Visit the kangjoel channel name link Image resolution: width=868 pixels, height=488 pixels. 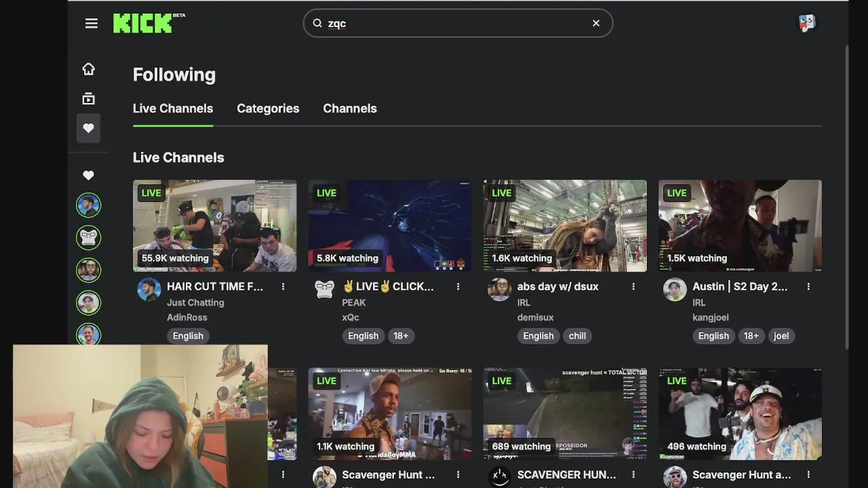(x=711, y=317)
